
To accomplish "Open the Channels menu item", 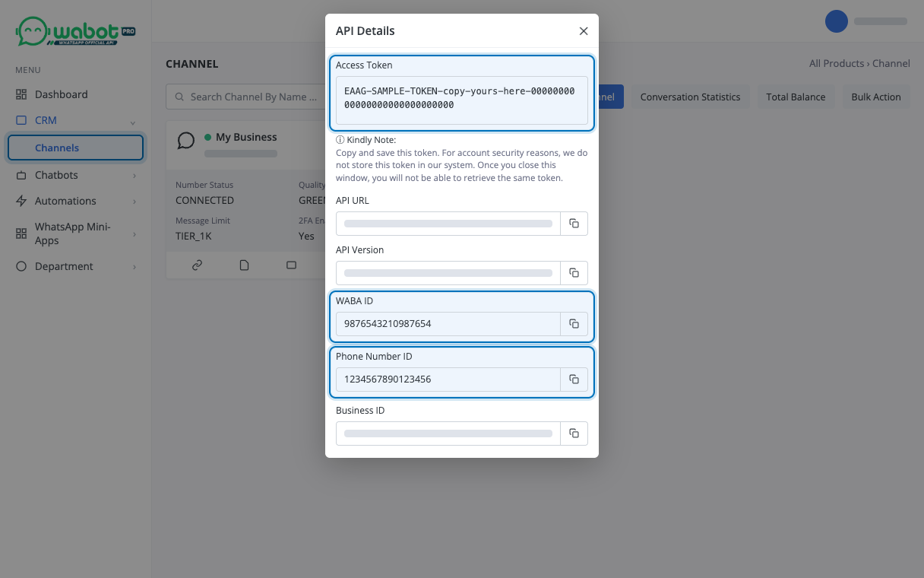I will pyautogui.click(x=75, y=148).
